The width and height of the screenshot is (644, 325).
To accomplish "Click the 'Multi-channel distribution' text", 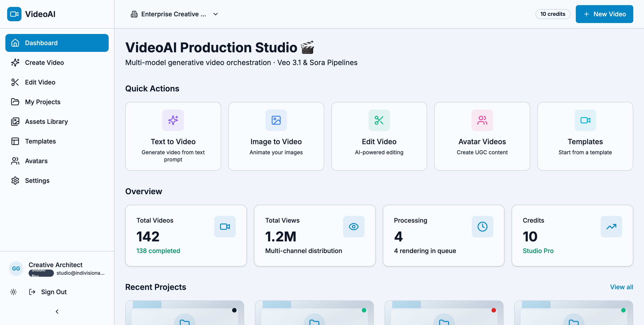I will [x=303, y=251].
